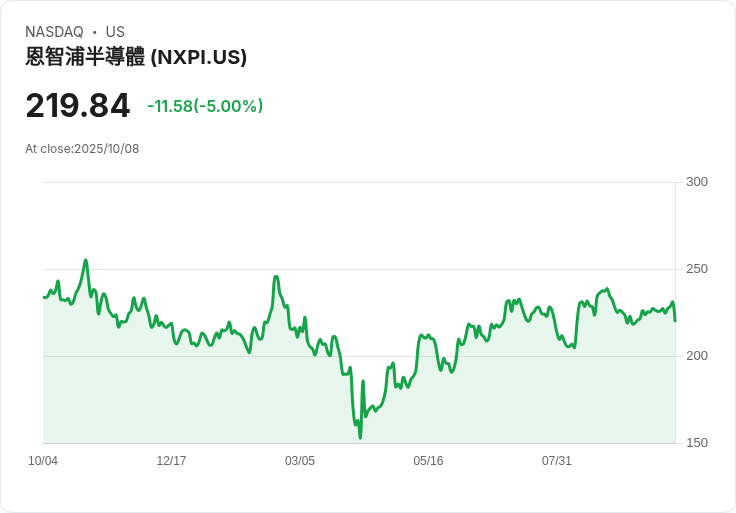Click the price 219.84

77,106
